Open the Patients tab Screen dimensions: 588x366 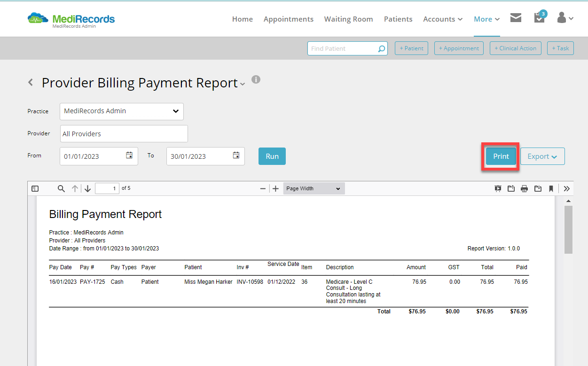(x=398, y=19)
